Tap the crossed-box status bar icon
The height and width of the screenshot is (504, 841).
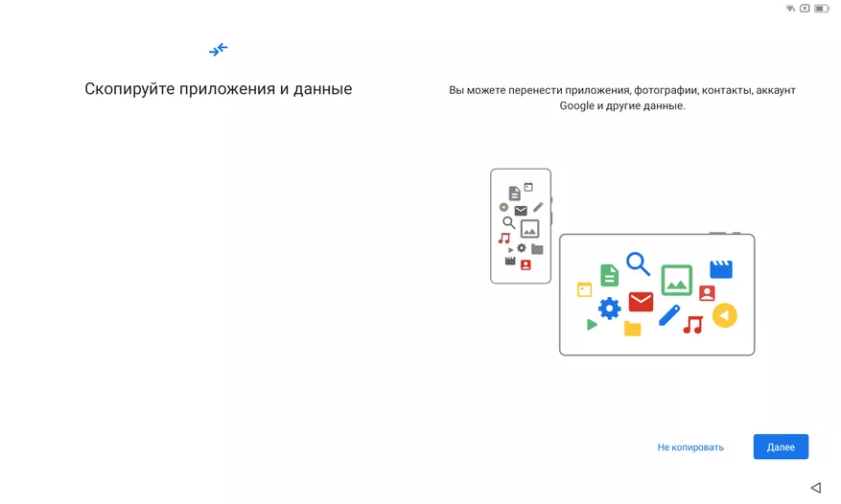coord(805,8)
